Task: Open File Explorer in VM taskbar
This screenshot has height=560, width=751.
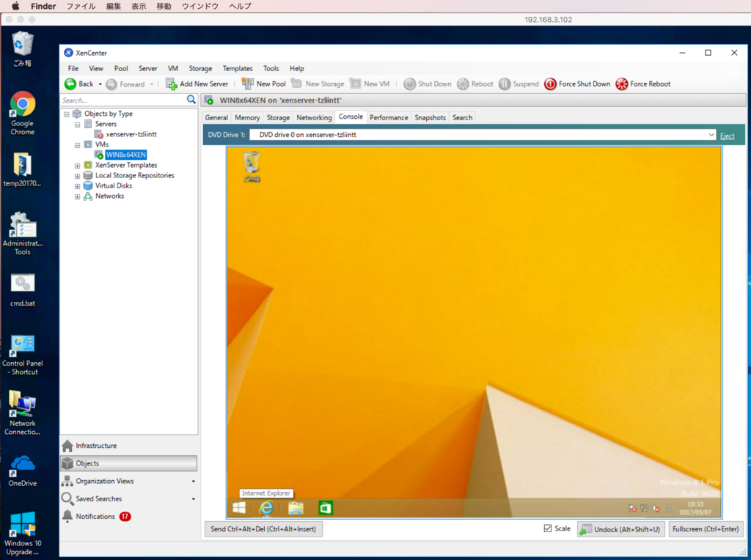Action: pos(296,508)
